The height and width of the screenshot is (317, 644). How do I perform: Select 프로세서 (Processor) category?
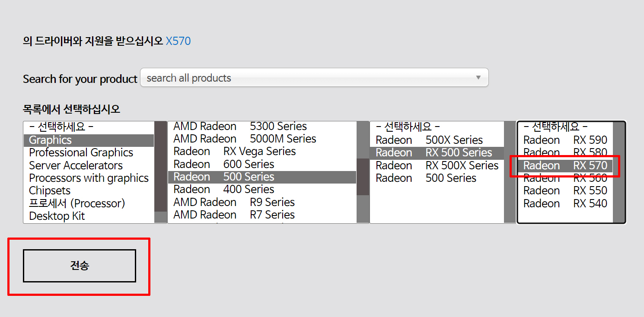(89, 203)
